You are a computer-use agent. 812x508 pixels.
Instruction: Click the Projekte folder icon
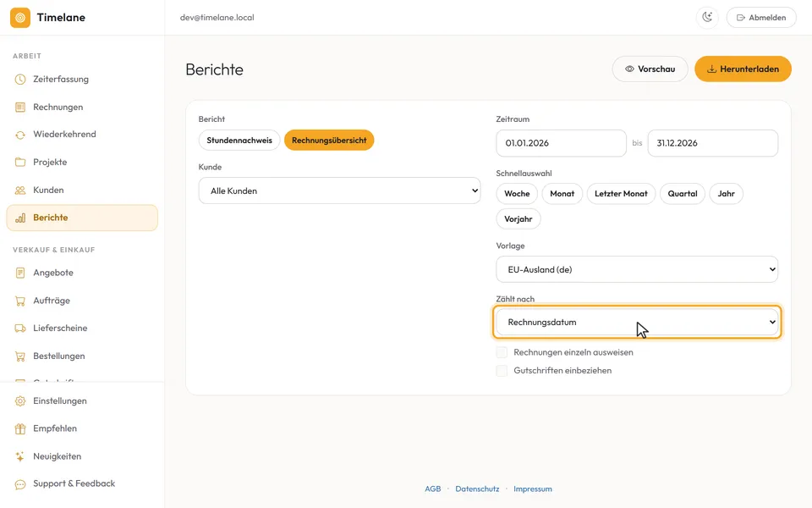click(20, 163)
